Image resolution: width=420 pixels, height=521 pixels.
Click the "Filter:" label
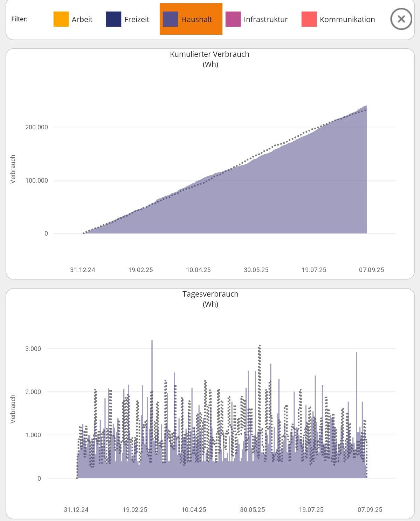(19, 19)
